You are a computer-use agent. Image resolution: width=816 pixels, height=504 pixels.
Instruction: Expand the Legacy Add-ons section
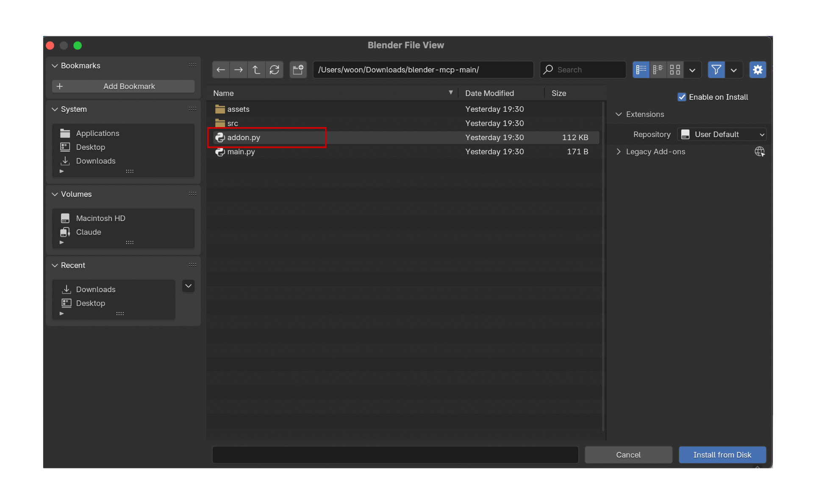(619, 152)
